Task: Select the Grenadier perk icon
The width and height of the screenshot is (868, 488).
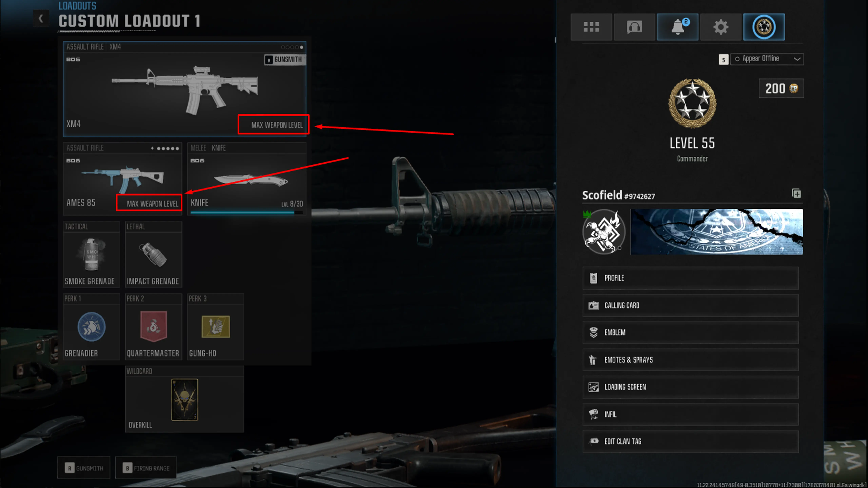Action: [91, 326]
